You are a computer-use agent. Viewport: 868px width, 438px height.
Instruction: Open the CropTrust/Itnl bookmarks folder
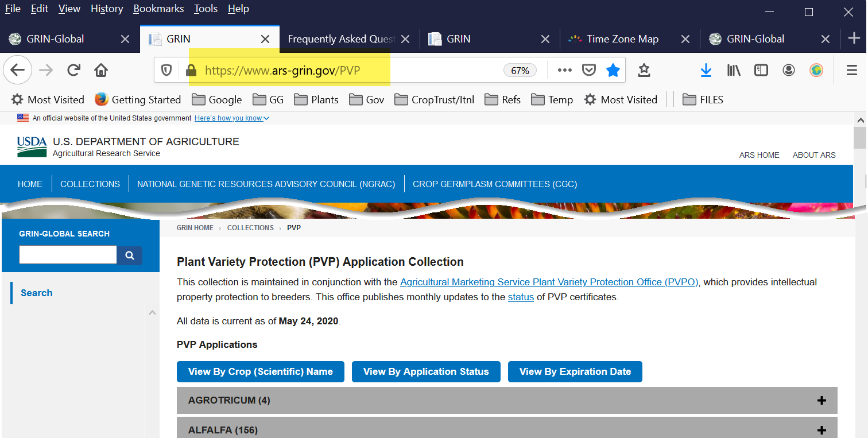click(435, 99)
